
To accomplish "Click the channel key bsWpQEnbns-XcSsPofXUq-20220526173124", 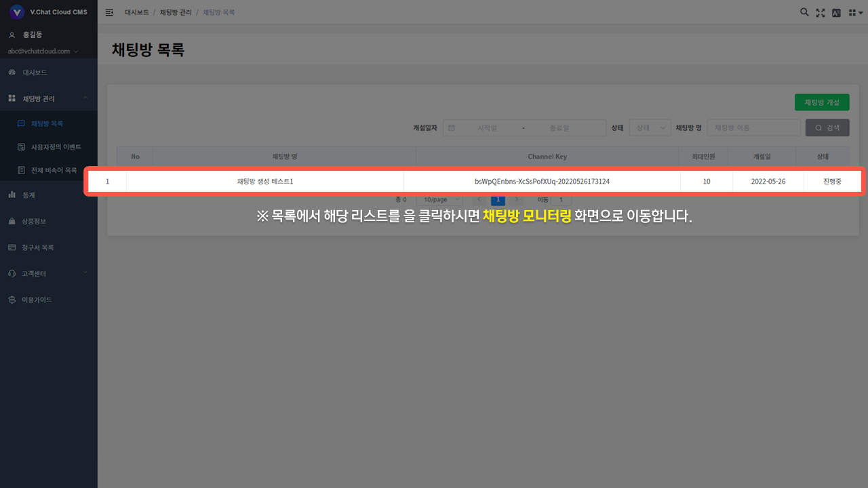I will point(542,182).
